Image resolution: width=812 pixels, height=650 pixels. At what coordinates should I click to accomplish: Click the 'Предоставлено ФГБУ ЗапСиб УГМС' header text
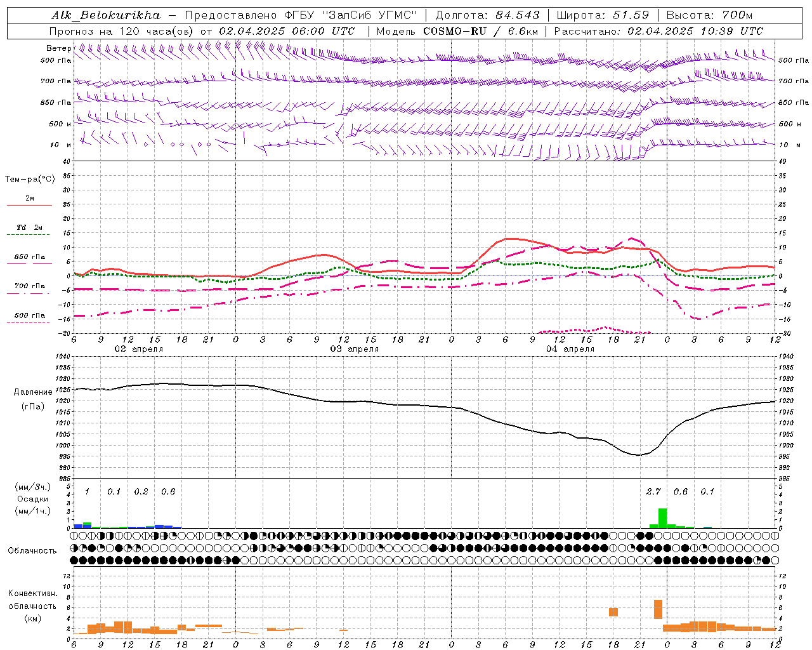(x=301, y=15)
